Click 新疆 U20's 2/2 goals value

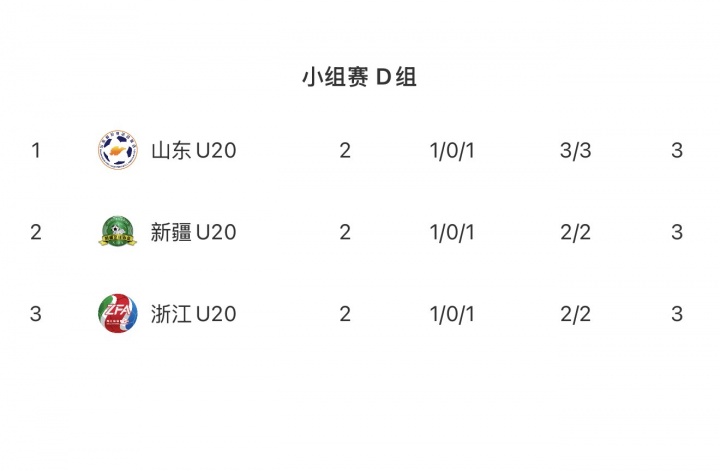(576, 232)
